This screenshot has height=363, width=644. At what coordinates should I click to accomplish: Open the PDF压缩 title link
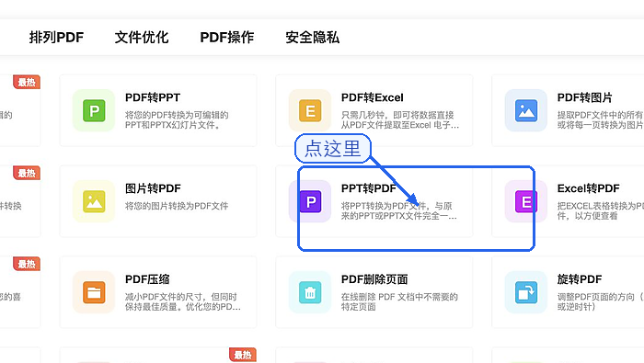click(147, 279)
